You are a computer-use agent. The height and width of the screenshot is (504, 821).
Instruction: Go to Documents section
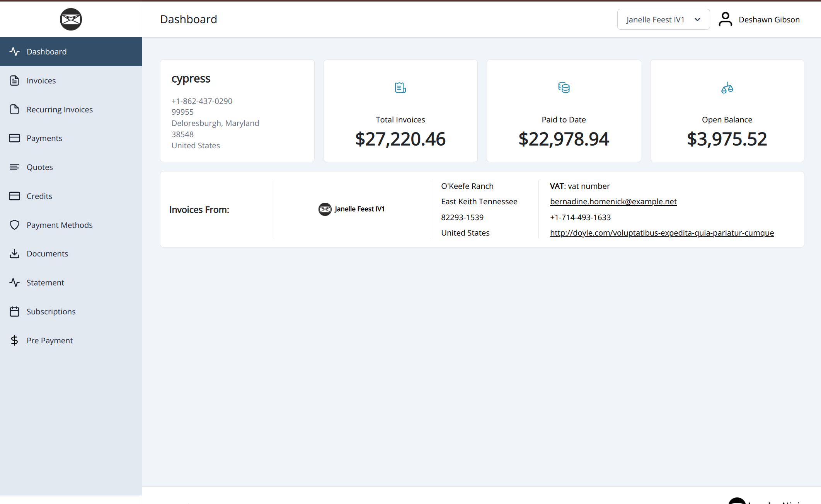pyautogui.click(x=71, y=254)
